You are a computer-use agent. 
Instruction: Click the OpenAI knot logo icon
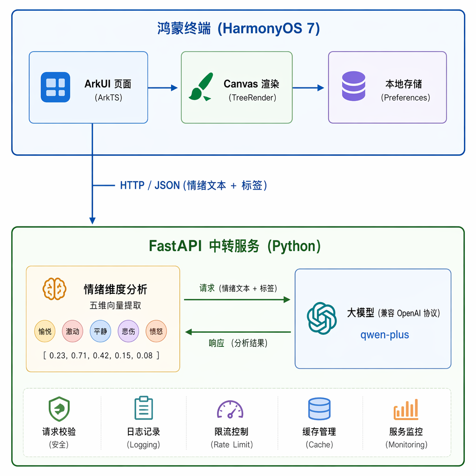click(322, 318)
